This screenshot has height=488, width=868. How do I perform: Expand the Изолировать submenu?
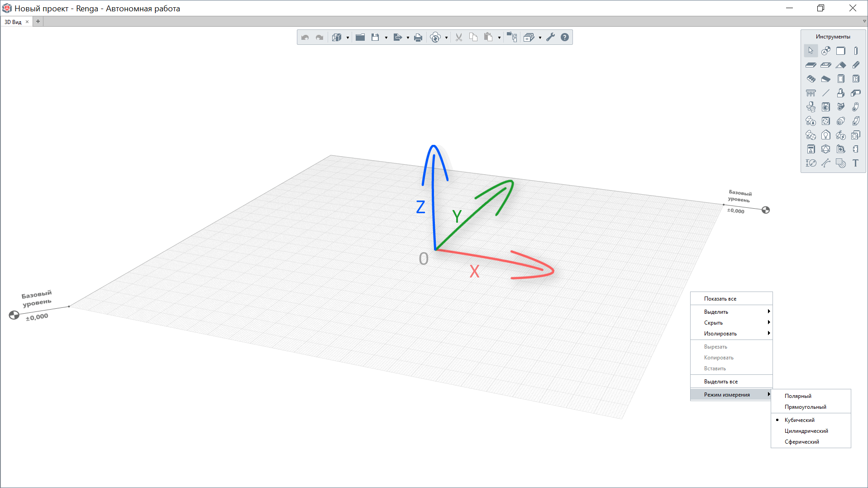[x=731, y=333]
